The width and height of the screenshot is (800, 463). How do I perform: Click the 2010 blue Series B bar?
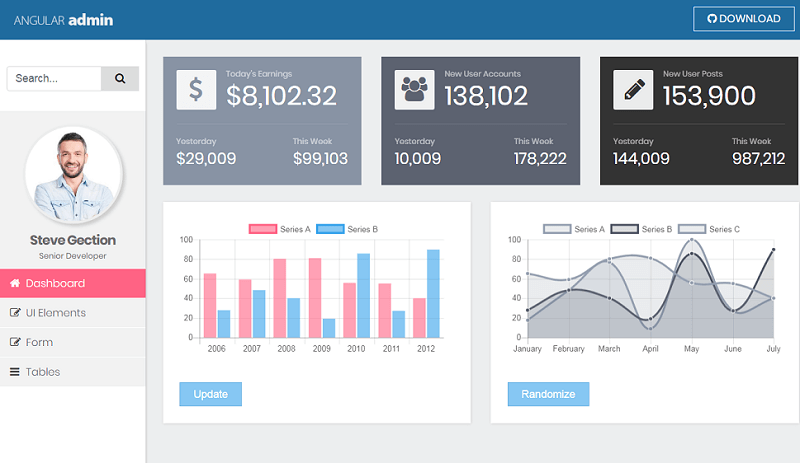[x=363, y=296]
